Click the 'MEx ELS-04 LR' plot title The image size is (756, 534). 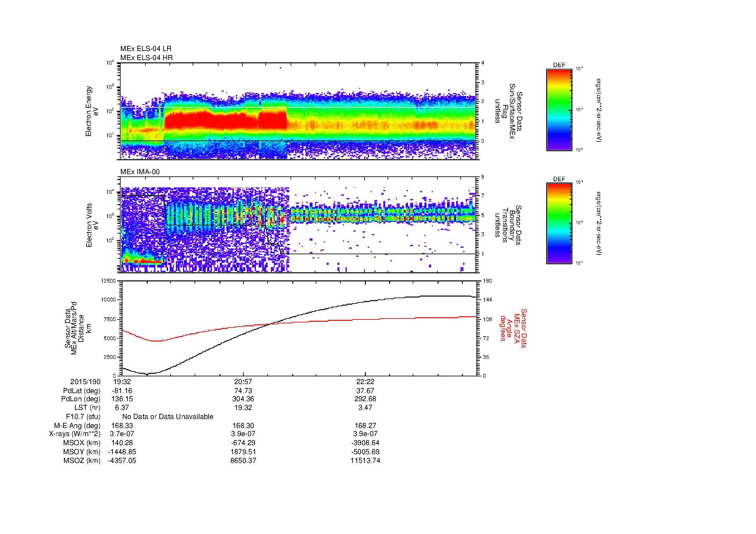146,49
